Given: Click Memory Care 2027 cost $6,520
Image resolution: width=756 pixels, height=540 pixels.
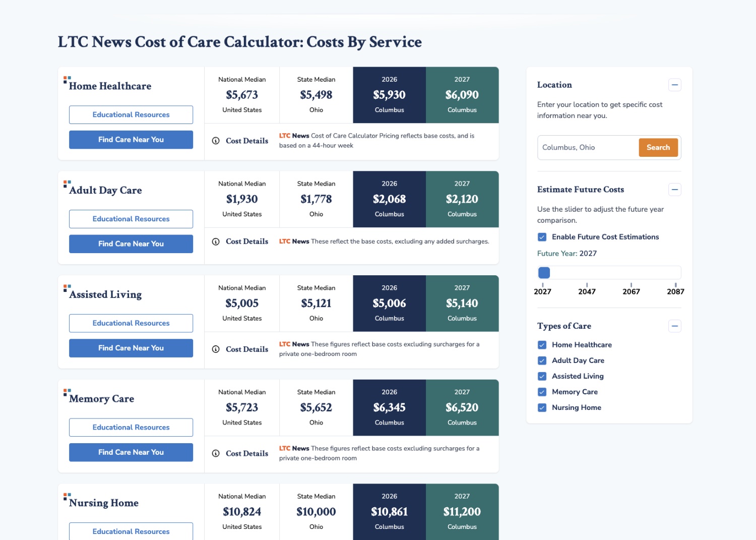Looking at the screenshot, I should [462, 407].
